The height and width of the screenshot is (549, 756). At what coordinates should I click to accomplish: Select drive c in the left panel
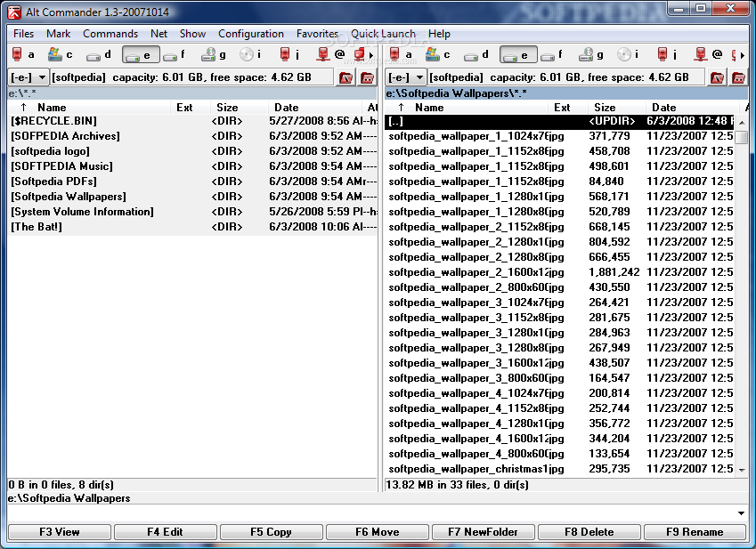coord(60,54)
